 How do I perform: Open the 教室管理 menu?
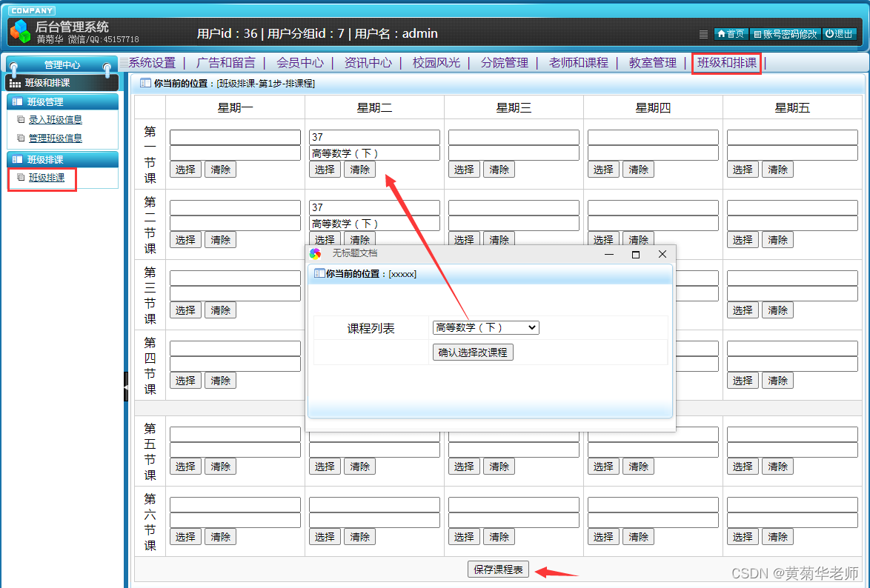(652, 63)
